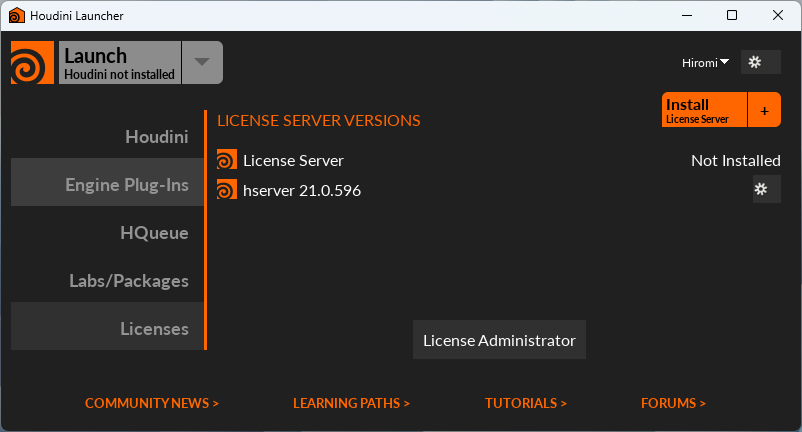Switch to the HQueue tab
Image resolution: width=802 pixels, height=432 pixels.
[107, 233]
